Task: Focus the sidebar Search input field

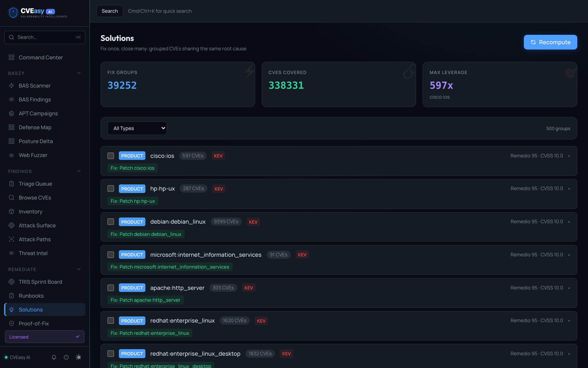Action: [x=45, y=37]
